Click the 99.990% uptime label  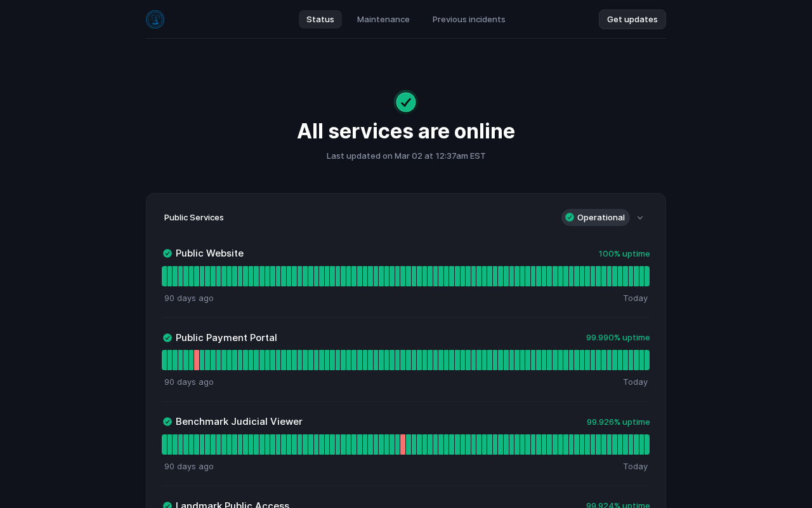(x=617, y=338)
